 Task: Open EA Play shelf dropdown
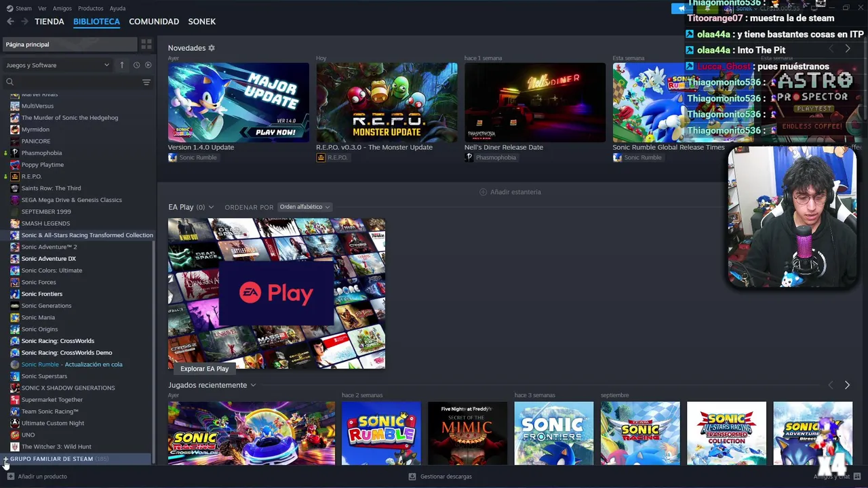(x=211, y=207)
